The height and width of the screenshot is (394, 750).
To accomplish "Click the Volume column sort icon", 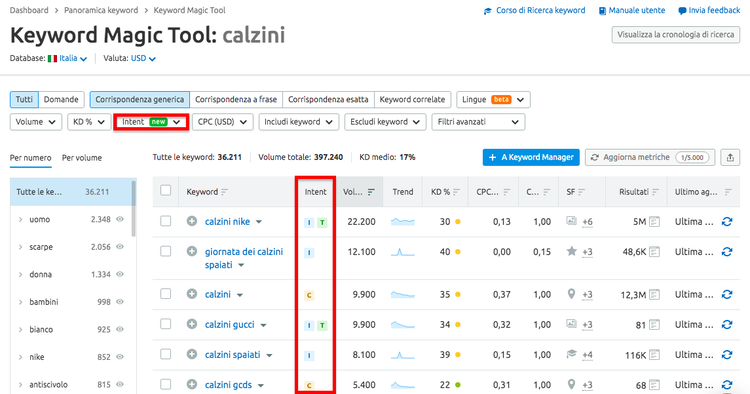I will pyautogui.click(x=371, y=192).
